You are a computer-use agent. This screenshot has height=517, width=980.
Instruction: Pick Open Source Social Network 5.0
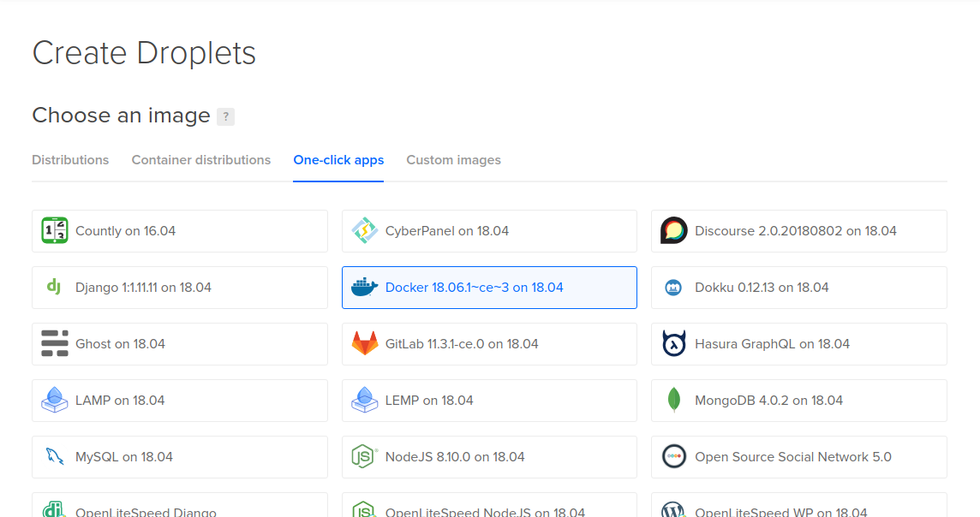click(799, 457)
